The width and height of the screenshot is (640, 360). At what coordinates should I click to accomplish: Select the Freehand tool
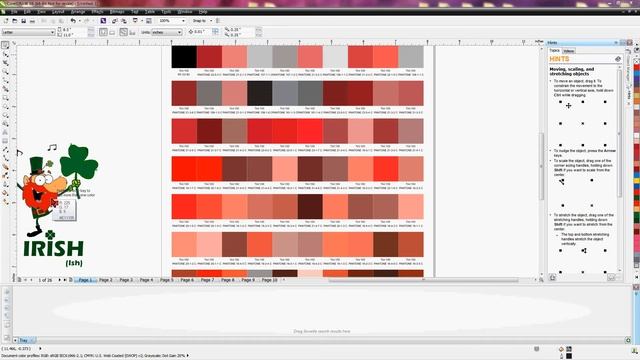click(6, 80)
